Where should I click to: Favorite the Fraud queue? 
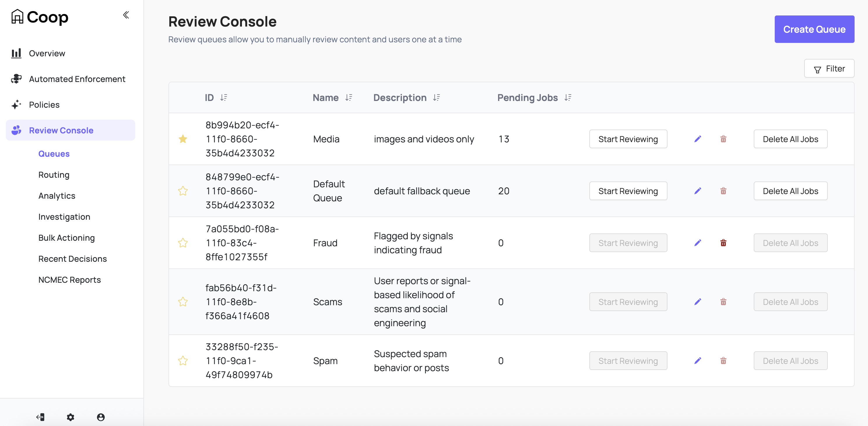[183, 243]
